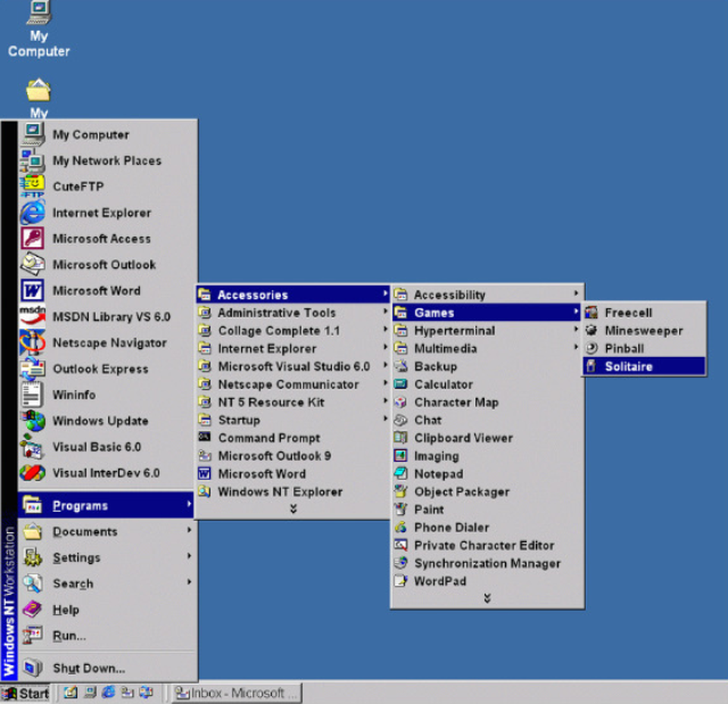728x704 pixels.
Task: Click the CuteFTP icon in Start menu
Action: [x=32, y=186]
